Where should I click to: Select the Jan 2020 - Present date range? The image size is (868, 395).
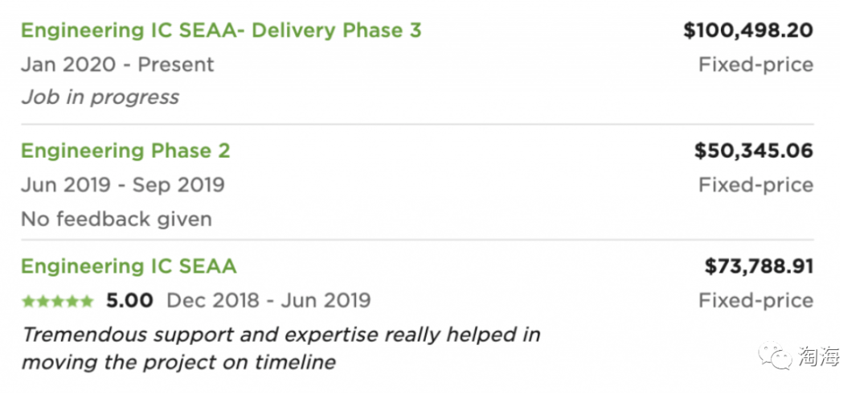[x=117, y=65]
